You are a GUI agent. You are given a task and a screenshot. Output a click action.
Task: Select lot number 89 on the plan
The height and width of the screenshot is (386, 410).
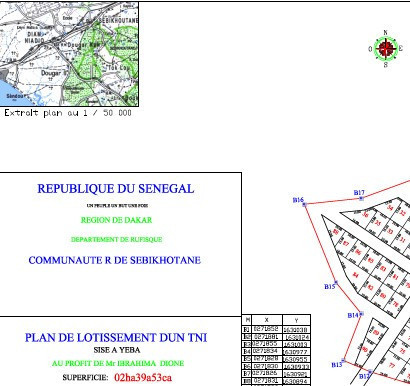click(377, 332)
